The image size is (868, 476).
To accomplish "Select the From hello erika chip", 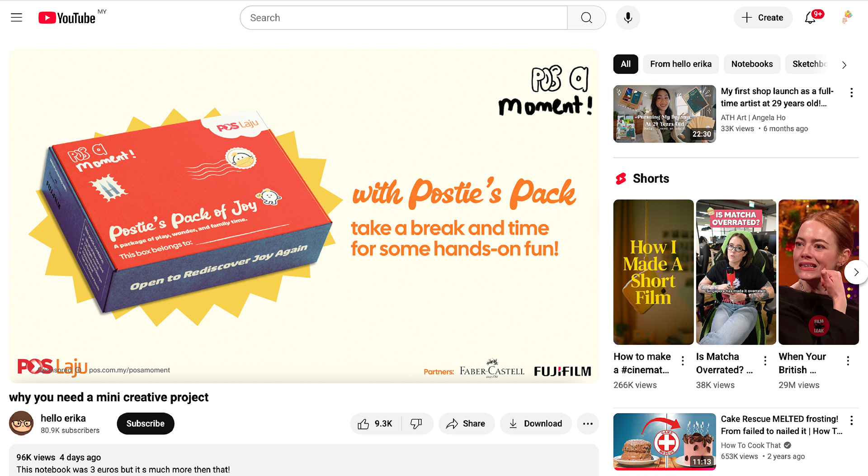I will [x=680, y=64].
